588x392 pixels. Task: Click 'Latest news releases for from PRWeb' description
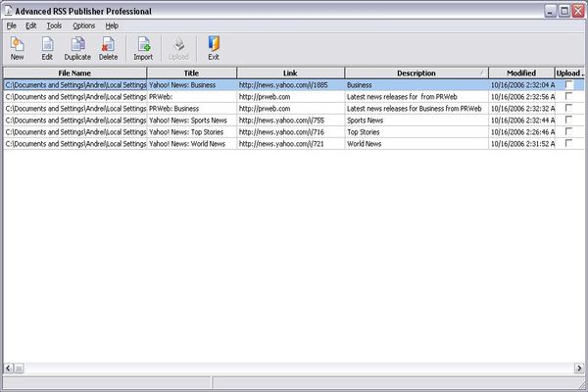[x=416, y=97]
